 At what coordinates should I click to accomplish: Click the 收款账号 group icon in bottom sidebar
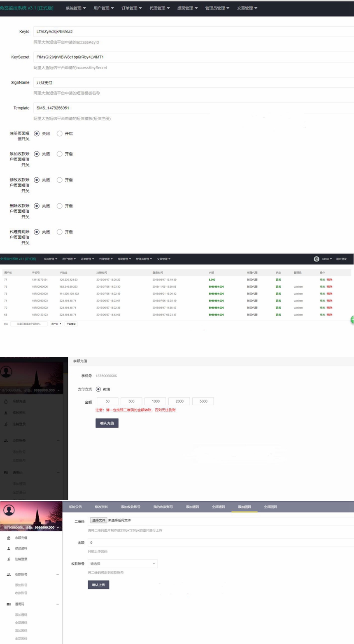point(9,574)
